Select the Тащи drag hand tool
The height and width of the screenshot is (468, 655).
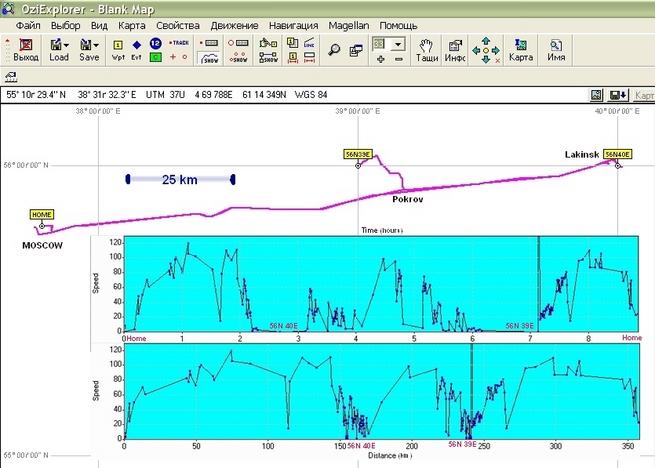[x=427, y=51]
